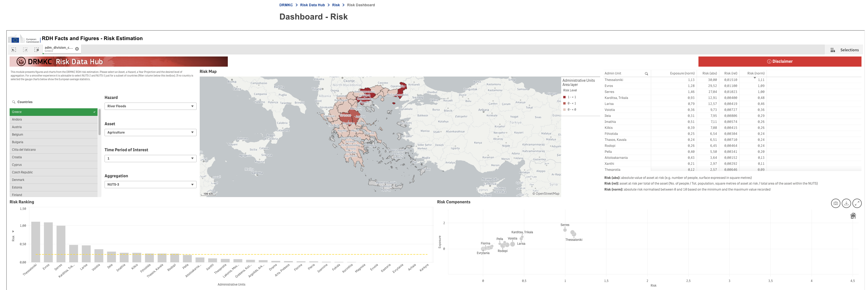Remove the adm_division Greece selection

(77, 49)
